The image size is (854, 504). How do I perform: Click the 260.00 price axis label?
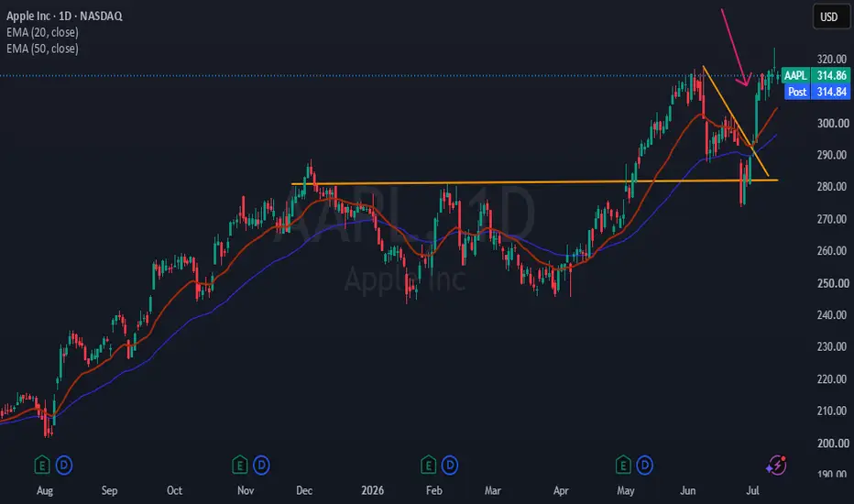(832, 251)
